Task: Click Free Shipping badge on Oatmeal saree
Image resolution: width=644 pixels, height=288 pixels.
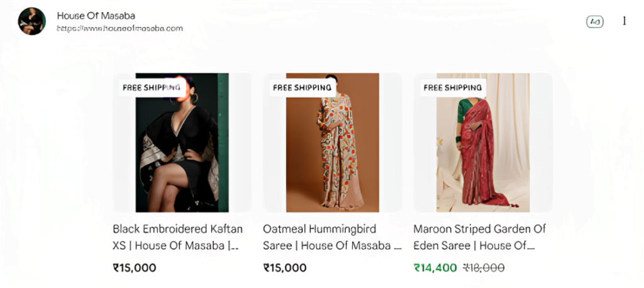Action: pos(302,87)
